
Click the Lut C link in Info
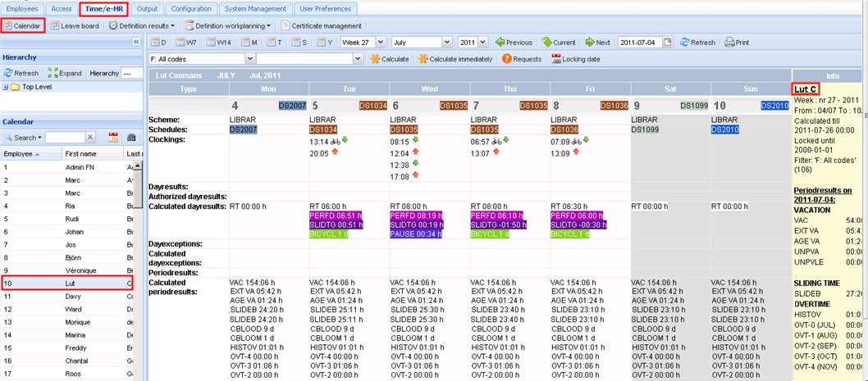coord(805,88)
